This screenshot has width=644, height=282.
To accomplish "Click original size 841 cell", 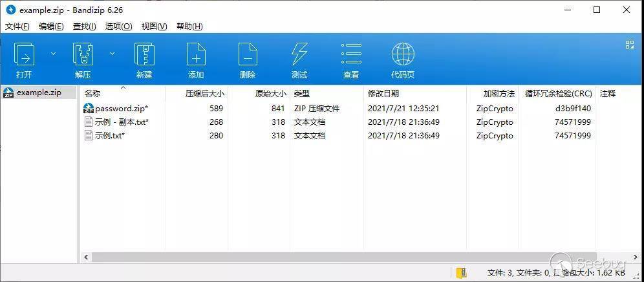I will pyautogui.click(x=278, y=109).
